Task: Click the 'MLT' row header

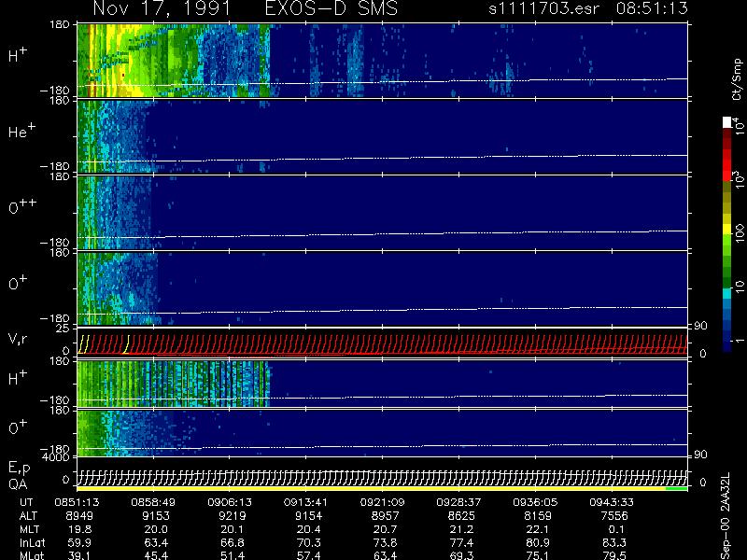Action: (x=29, y=529)
